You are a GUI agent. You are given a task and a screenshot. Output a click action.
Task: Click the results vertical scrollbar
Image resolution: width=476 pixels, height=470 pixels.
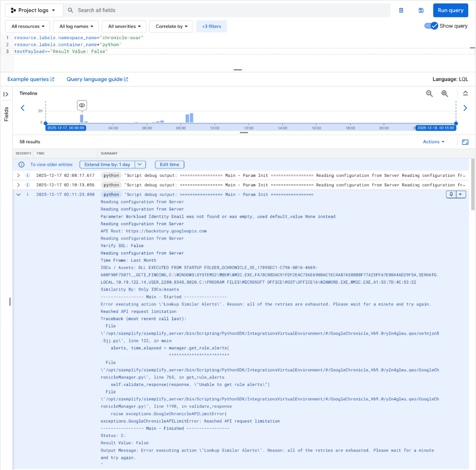pyautogui.click(x=473, y=185)
